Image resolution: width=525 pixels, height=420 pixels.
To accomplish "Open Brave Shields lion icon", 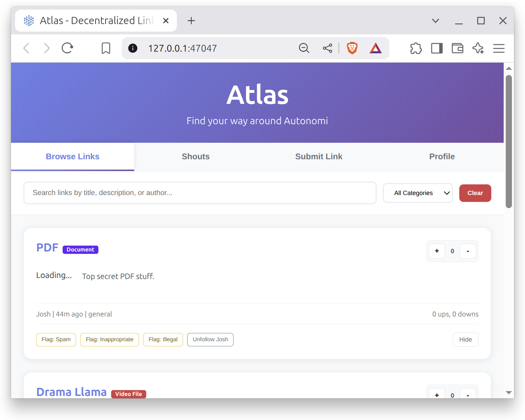I will pyautogui.click(x=352, y=48).
